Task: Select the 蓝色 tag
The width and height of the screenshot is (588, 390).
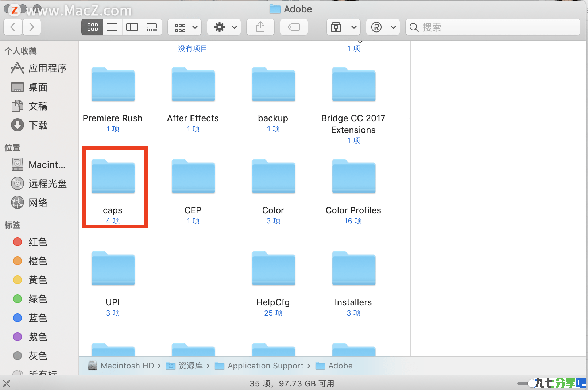Action: point(30,318)
